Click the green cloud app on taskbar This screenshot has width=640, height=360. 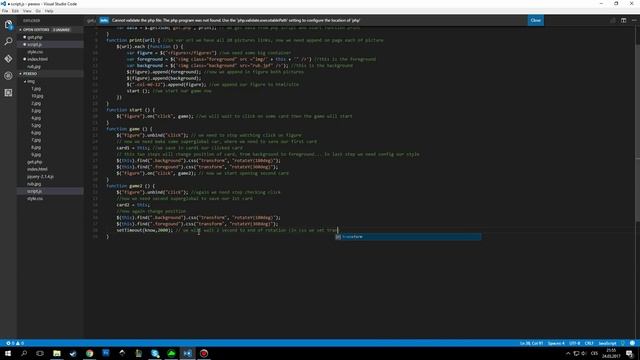coord(171,353)
